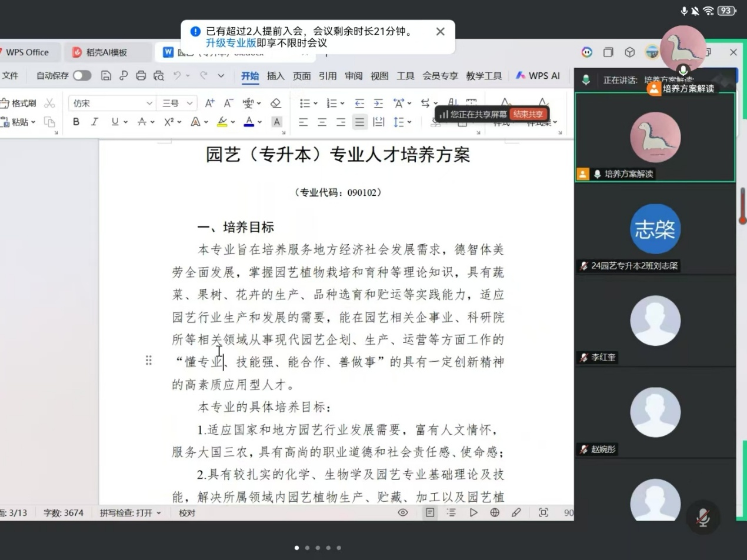Click the 升级专业版 upgrade link

point(231,43)
